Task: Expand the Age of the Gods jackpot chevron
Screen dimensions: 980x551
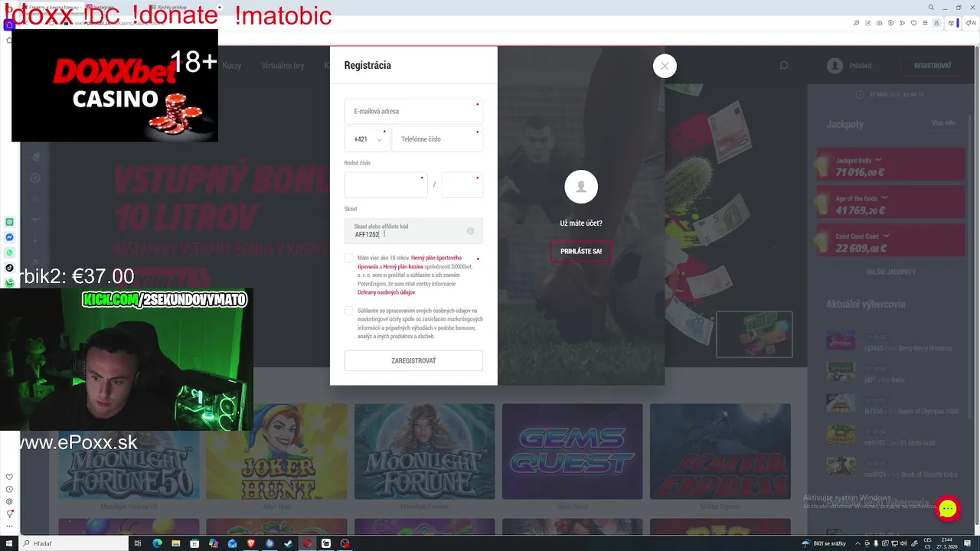Action: (x=884, y=198)
